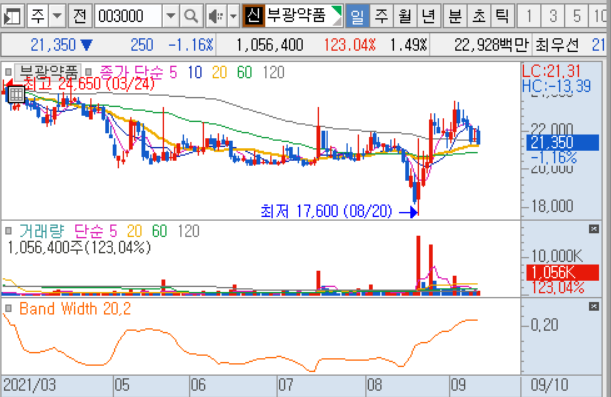This screenshot has height=397, width=611.
Task: Click the 09/10 date label at axis end
Action: point(550,385)
